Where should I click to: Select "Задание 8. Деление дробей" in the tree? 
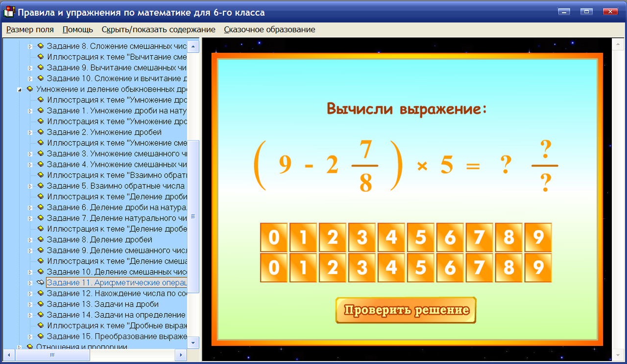pyautogui.click(x=98, y=239)
